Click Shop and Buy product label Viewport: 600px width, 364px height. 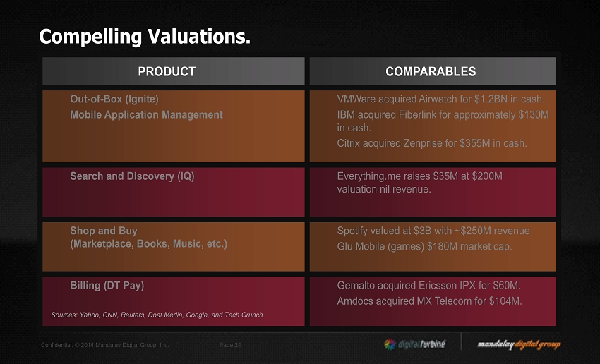(104, 231)
